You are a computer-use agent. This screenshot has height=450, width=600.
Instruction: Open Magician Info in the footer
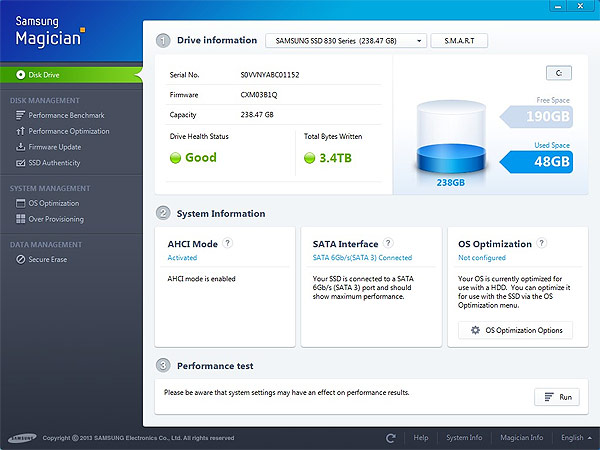(x=522, y=438)
